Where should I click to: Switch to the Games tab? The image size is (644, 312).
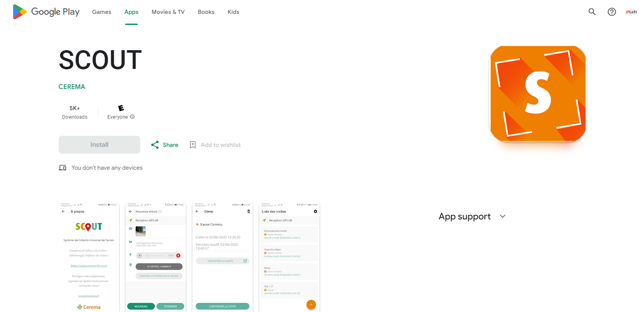coord(101,12)
